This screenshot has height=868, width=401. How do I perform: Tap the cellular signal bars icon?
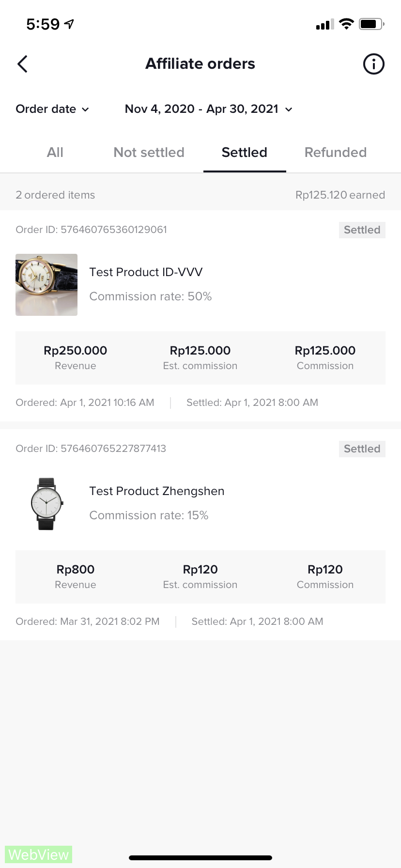(x=324, y=24)
